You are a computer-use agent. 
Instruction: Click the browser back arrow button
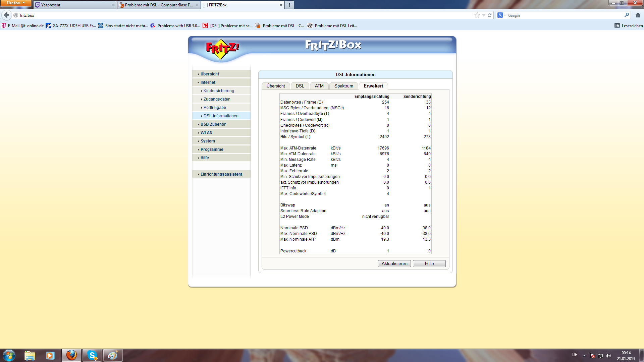7,15
